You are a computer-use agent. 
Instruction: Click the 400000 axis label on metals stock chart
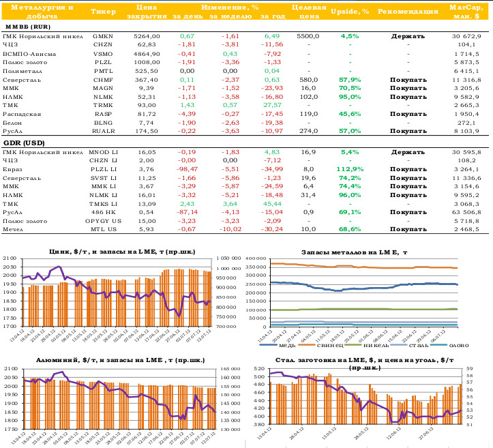[x=256, y=258]
